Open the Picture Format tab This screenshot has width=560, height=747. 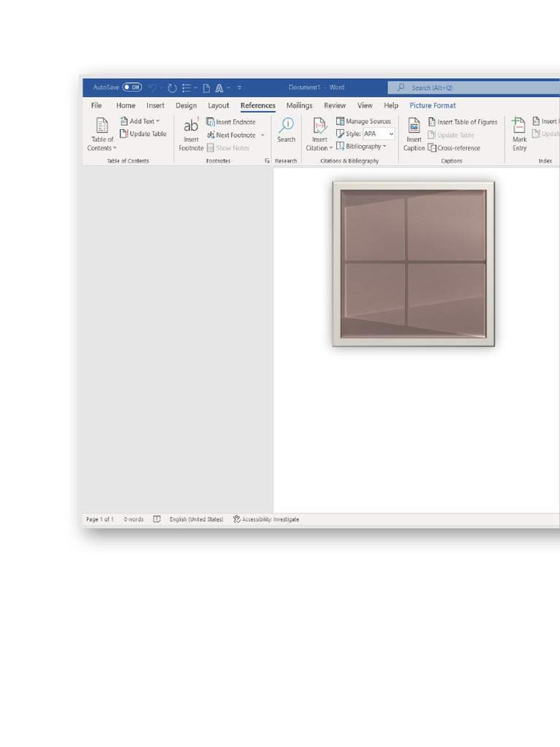(432, 105)
